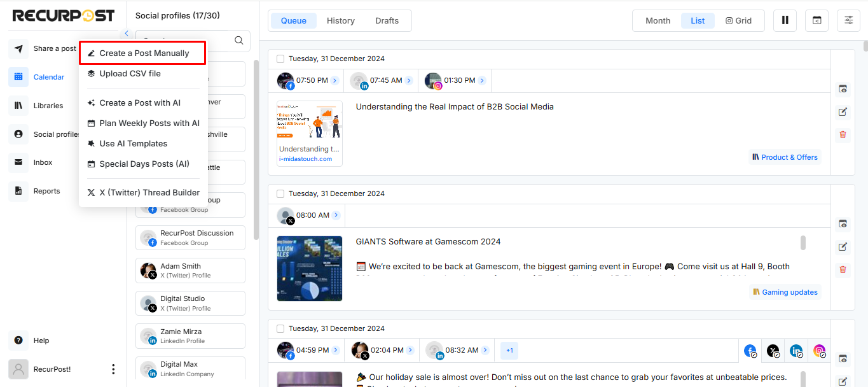The height and width of the screenshot is (387, 868).
Task: Preview the B2B Social Media post
Action: click(843, 89)
